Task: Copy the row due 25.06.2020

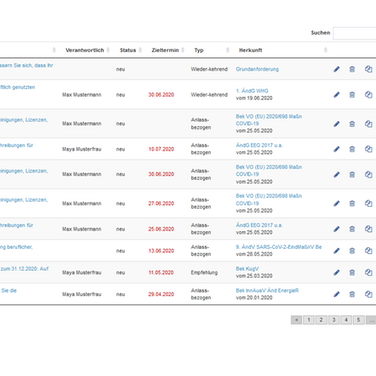Action: tap(368, 229)
